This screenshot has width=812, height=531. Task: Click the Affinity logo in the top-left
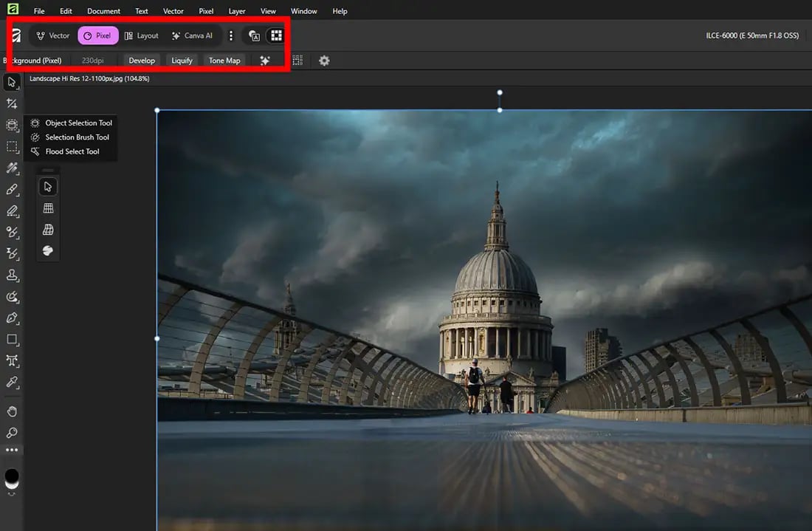click(13, 9)
